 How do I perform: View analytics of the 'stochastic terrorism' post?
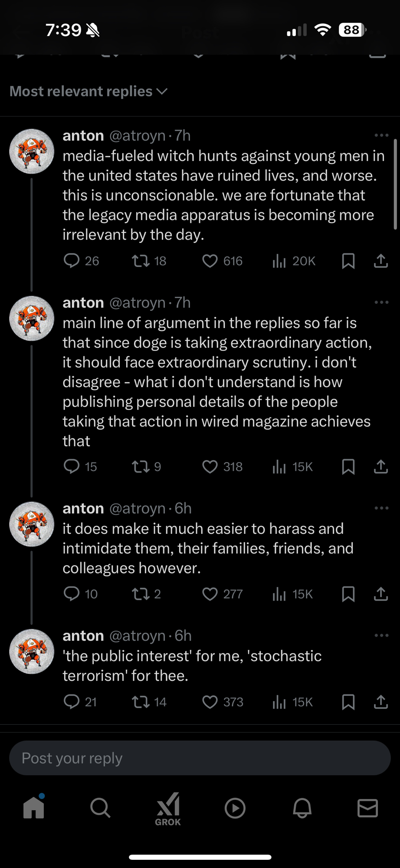point(279,702)
